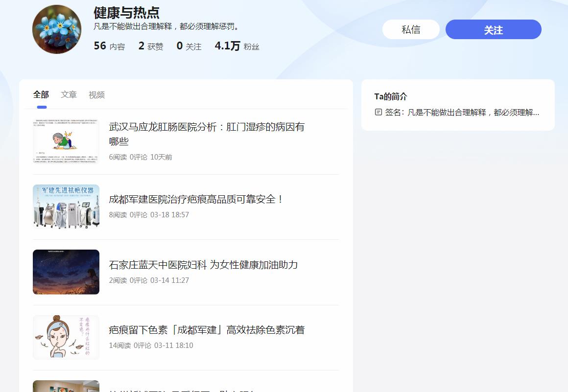Click the 健康与热点 flower profile avatar
The width and height of the screenshot is (568, 392).
[x=57, y=29]
